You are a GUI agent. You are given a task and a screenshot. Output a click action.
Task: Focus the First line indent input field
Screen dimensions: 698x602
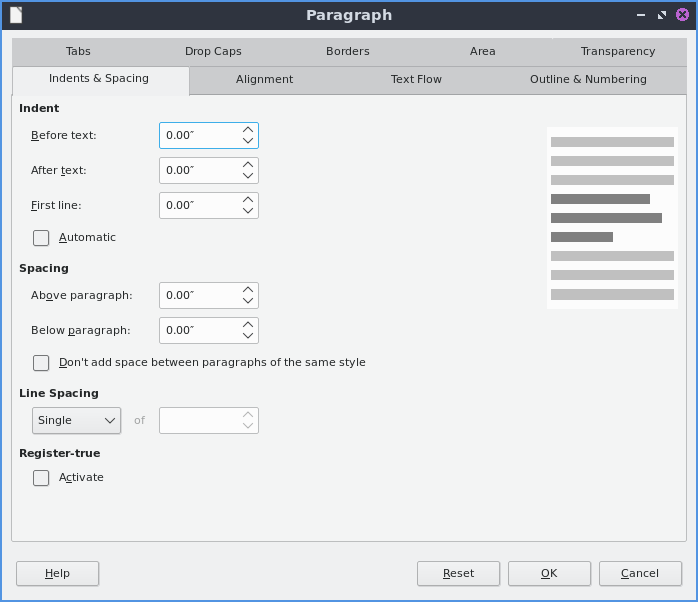tap(198, 206)
